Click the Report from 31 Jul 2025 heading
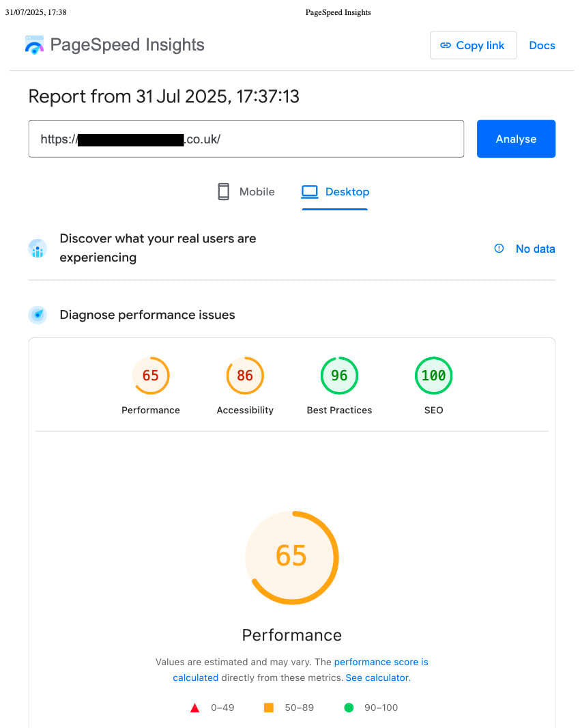 [164, 96]
